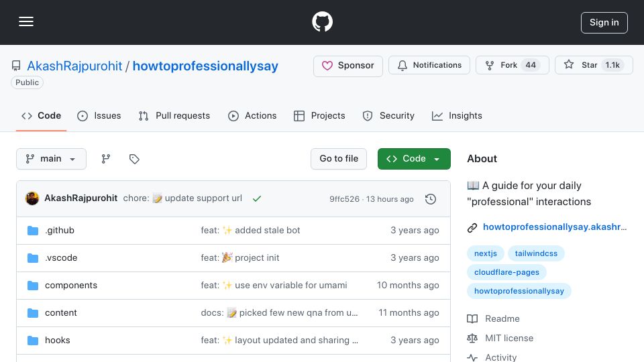Click the howtoprofessionallysay topic tag
The image size is (644, 362).
point(519,291)
